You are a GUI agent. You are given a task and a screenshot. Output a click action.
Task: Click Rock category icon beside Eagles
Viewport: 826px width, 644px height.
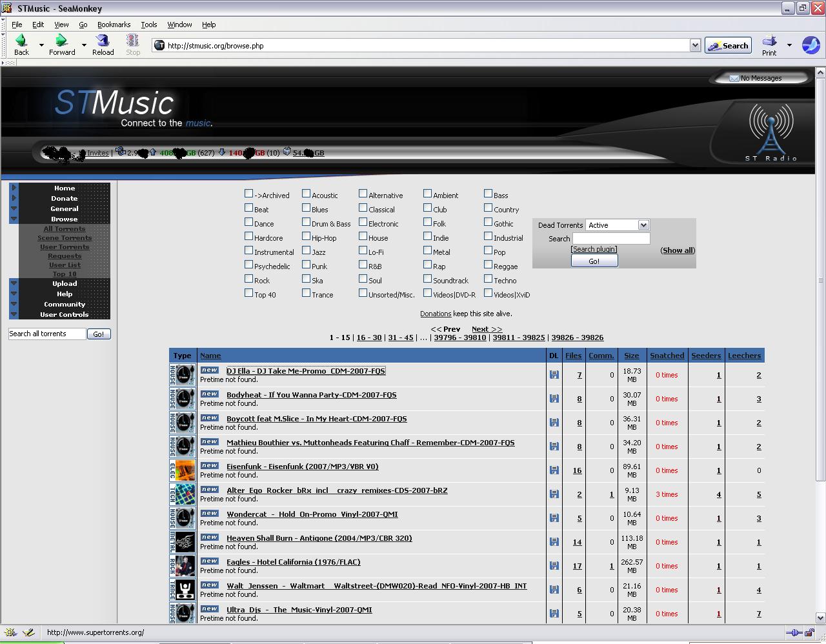pyautogui.click(x=183, y=566)
